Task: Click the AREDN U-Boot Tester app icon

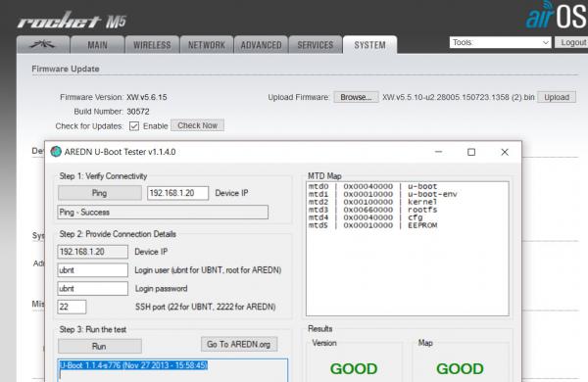Action: pyautogui.click(x=56, y=152)
